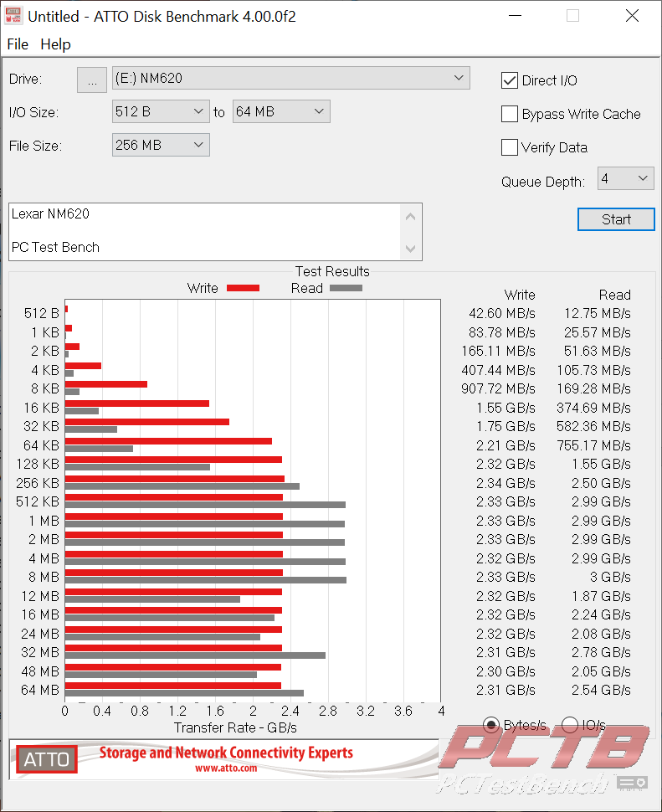Viewport: 662px width, 812px height.
Task: Click the red Write legend swatch
Action: pos(243,288)
